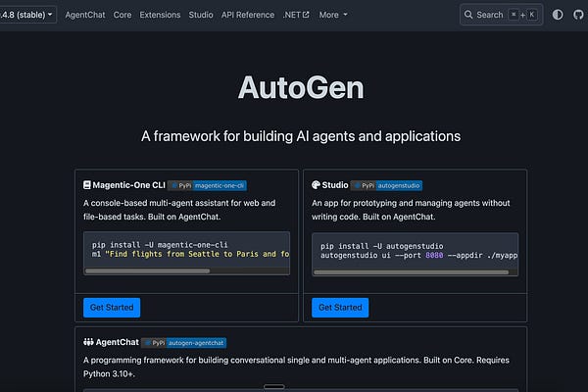Go to AgentChat in top navigation
This screenshot has height=392, width=588.
[85, 15]
